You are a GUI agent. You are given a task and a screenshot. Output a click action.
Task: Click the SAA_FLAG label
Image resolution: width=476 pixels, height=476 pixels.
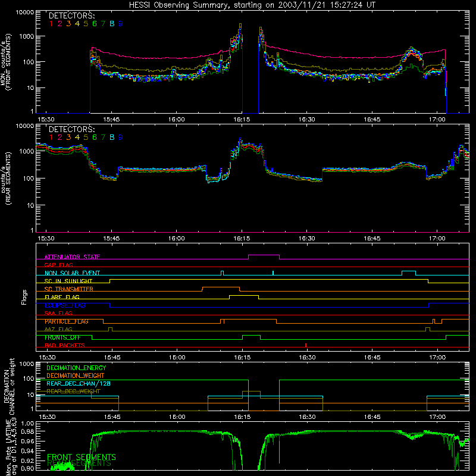pyautogui.click(x=58, y=314)
